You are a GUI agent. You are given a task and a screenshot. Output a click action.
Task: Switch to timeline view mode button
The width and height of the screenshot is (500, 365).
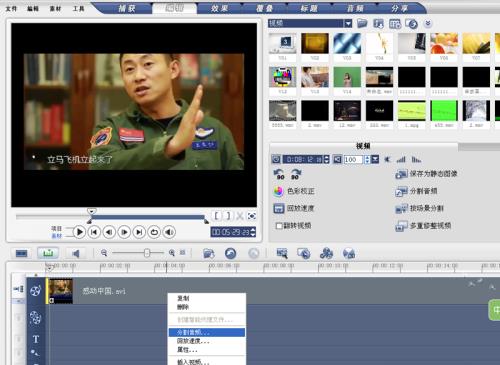click(x=48, y=253)
